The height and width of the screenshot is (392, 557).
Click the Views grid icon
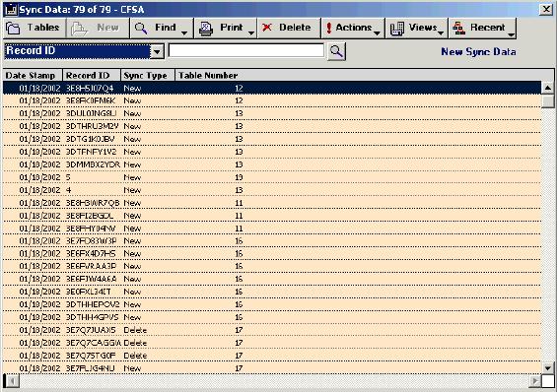(397, 29)
